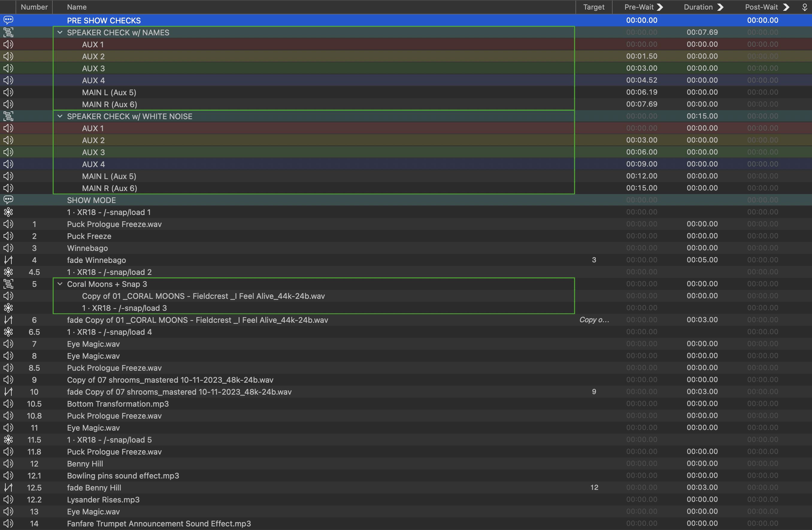
Task: Click group icon for Coral Moons + Snap 3
Action: tap(8, 284)
